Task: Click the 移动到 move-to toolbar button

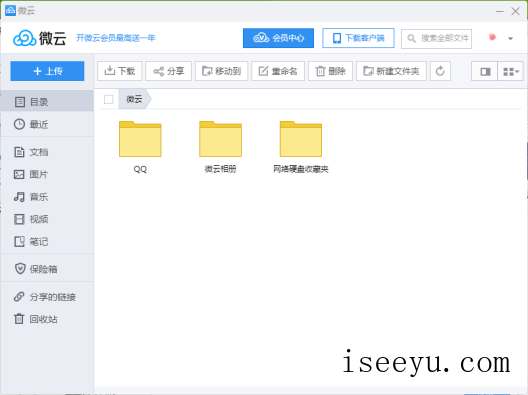Action: coord(221,71)
